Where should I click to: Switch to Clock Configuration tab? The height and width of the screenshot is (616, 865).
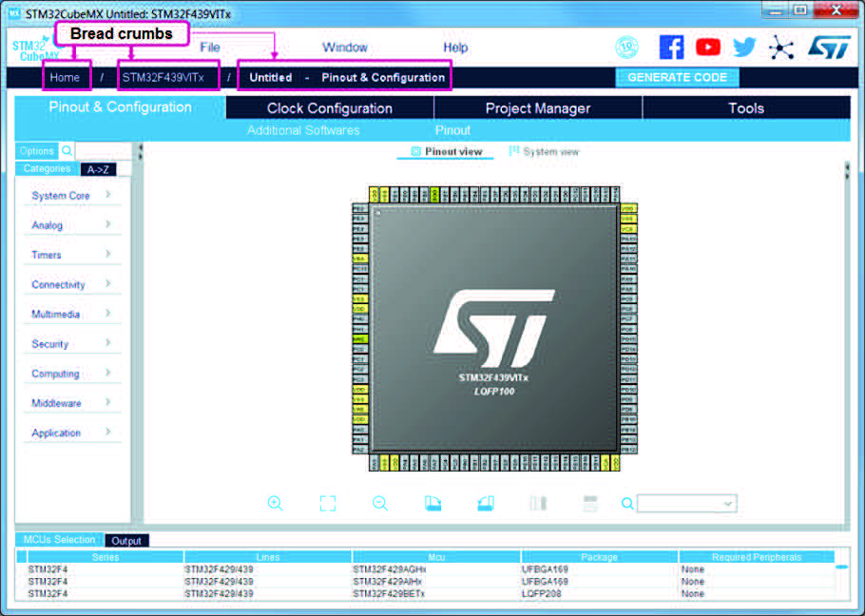(x=330, y=108)
